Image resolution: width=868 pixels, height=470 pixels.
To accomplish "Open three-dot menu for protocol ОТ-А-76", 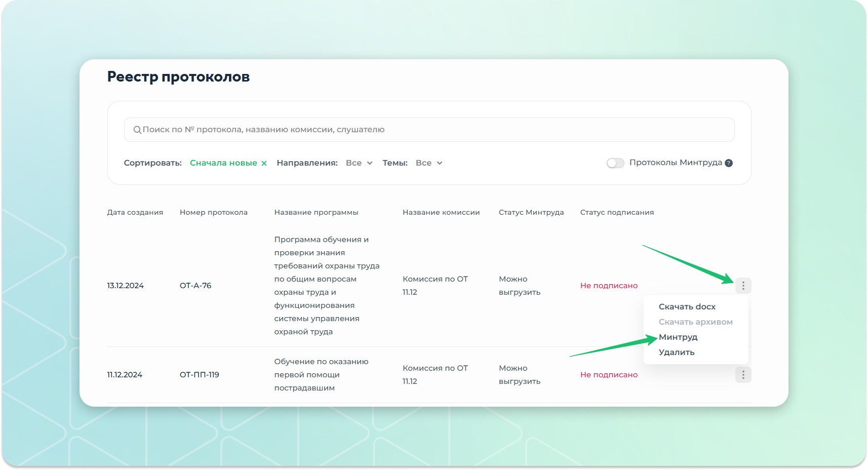I will point(743,286).
